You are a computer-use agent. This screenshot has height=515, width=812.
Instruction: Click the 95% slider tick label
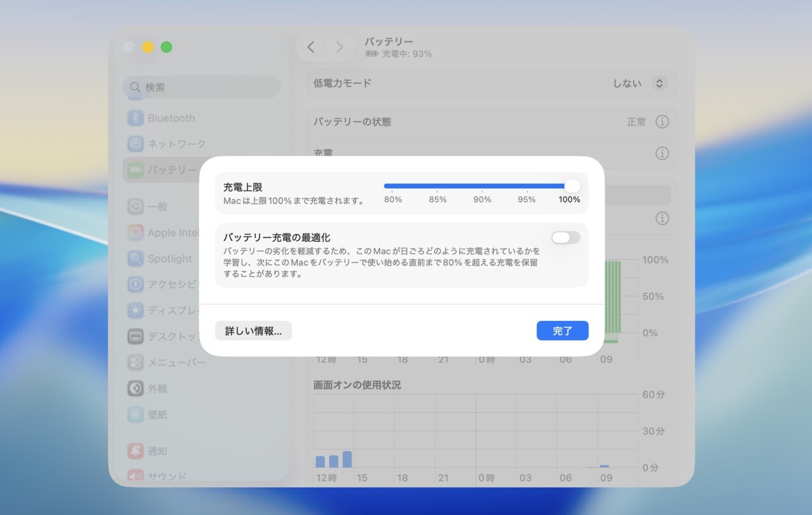(527, 199)
